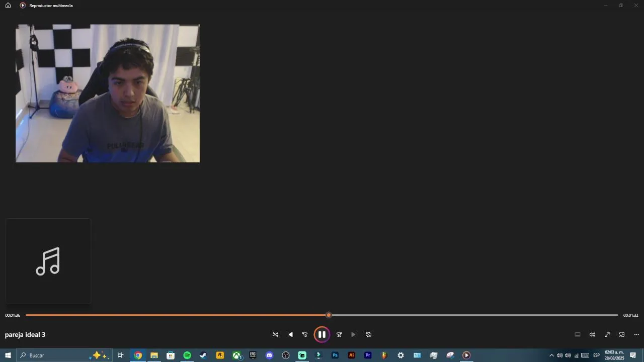Open mini player mode
644x362 pixels.
622,334
